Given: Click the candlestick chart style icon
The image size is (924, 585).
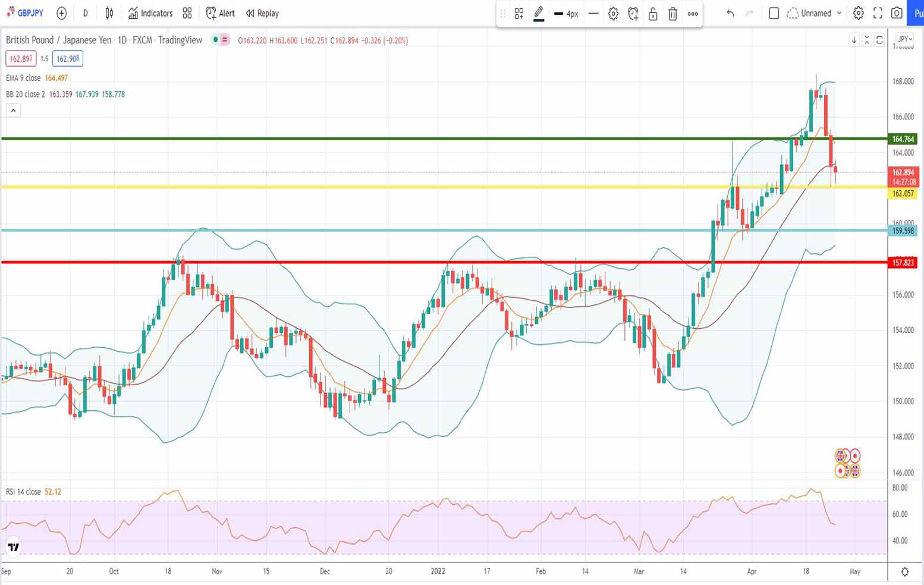Looking at the screenshot, I should click(109, 13).
